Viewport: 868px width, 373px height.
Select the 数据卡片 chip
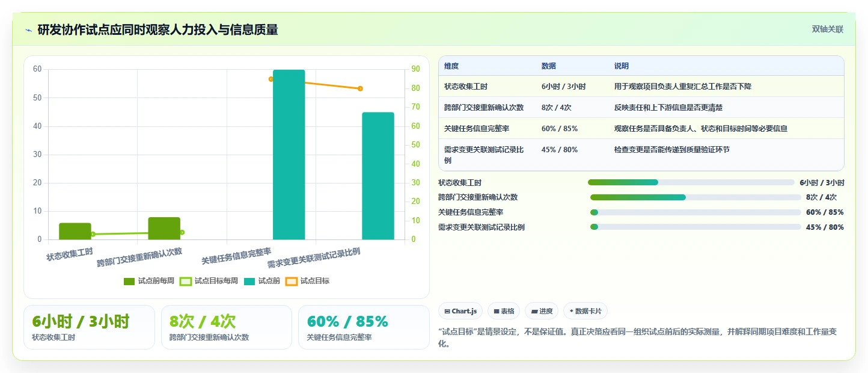click(x=585, y=311)
